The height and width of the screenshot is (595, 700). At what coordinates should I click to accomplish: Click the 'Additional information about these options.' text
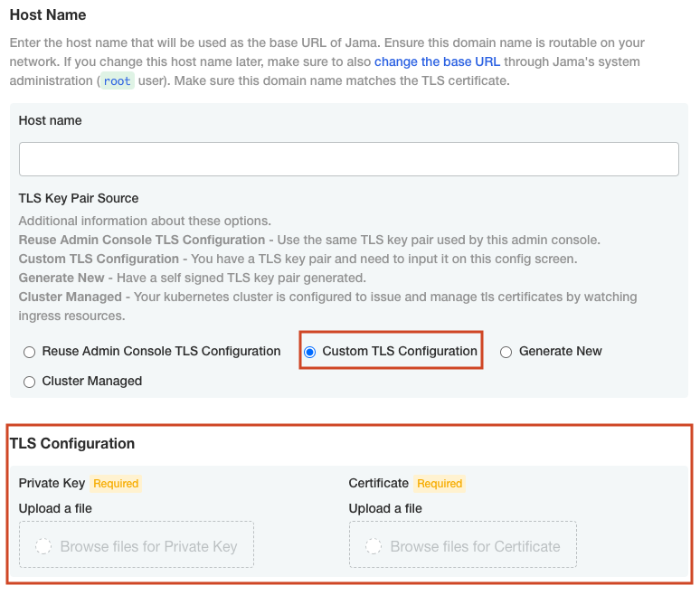point(145,221)
